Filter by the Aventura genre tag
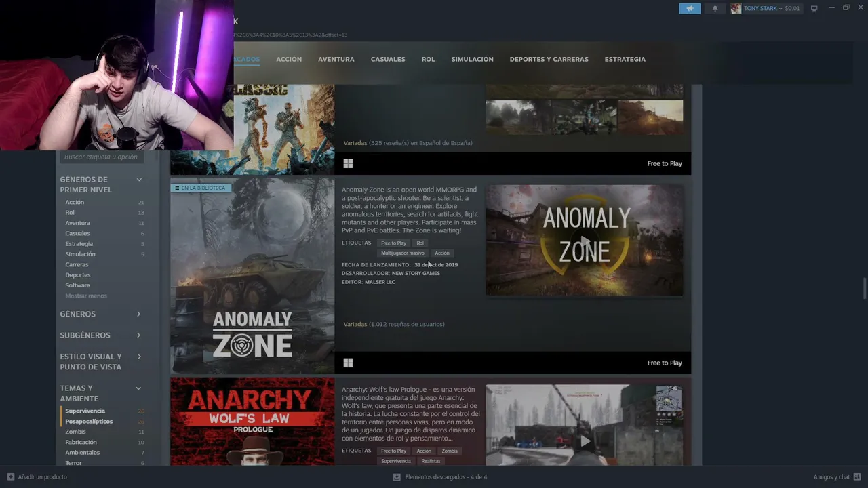 (77, 223)
